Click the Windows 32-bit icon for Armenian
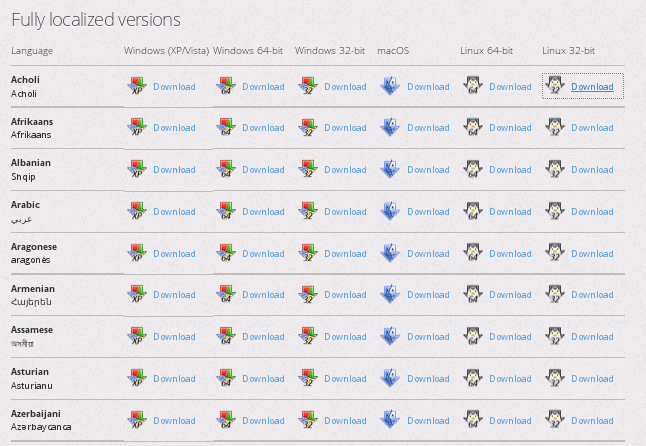The height and width of the screenshot is (446, 646). tap(307, 295)
